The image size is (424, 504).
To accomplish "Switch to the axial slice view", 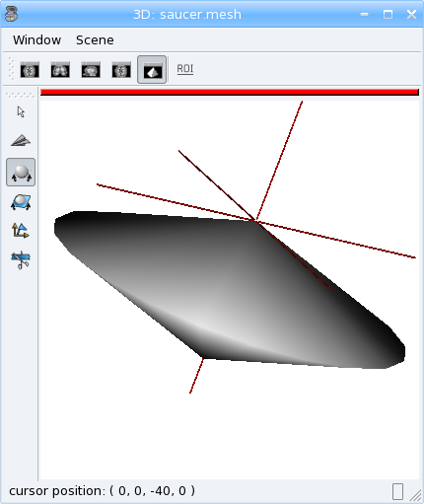I will pos(30,70).
